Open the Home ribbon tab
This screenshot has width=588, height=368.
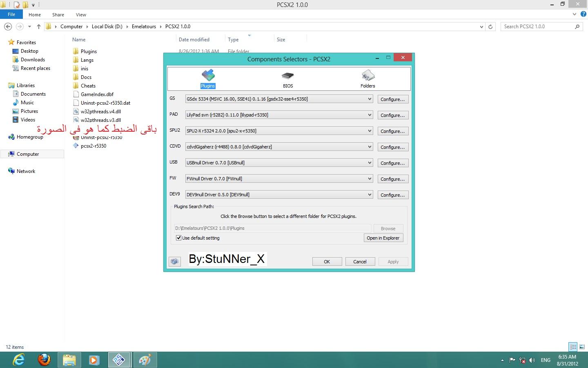pyautogui.click(x=35, y=15)
